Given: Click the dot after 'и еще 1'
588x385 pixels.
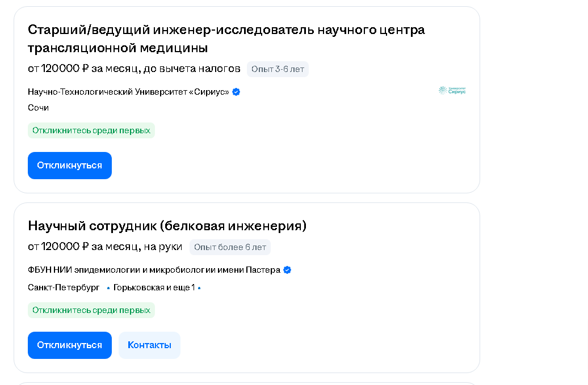Looking at the screenshot, I should [x=199, y=288].
